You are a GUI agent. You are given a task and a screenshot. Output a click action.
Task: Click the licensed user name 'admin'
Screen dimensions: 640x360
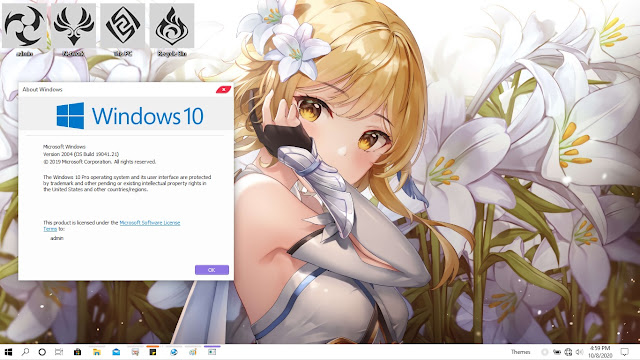coord(57,238)
